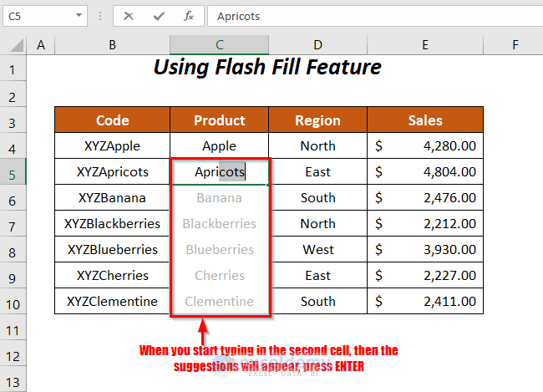This screenshot has height=392, width=543.
Task: Select the 'Region' header cell
Action: click(317, 120)
